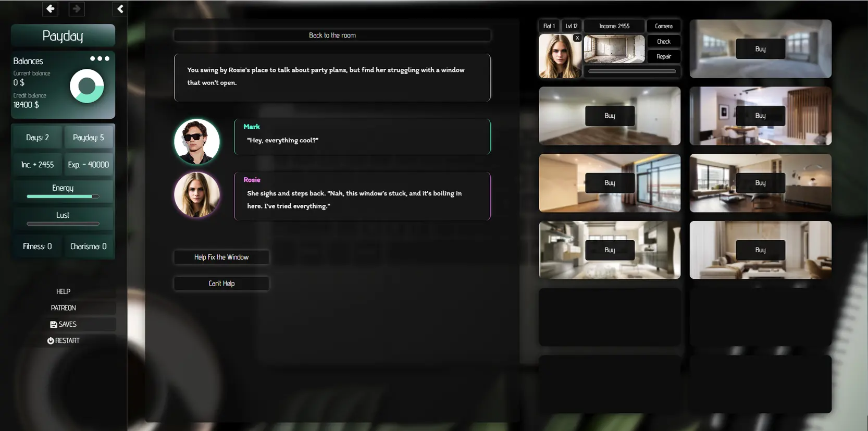The width and height of the screenshot is (868, 431).
Task: Open the HELP menu item
Action: (63, 291)
